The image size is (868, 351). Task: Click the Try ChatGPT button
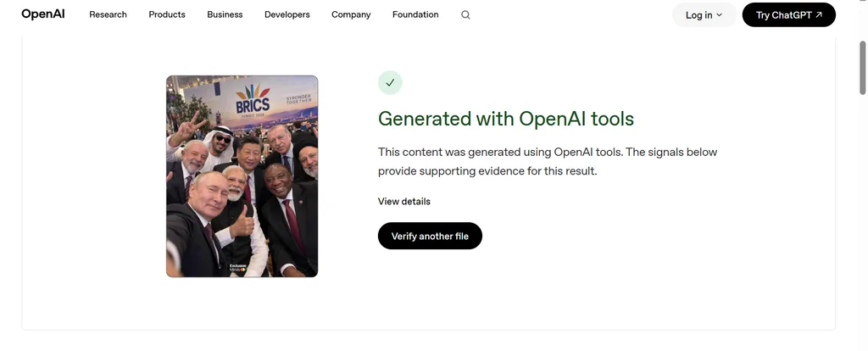(789, 15)
